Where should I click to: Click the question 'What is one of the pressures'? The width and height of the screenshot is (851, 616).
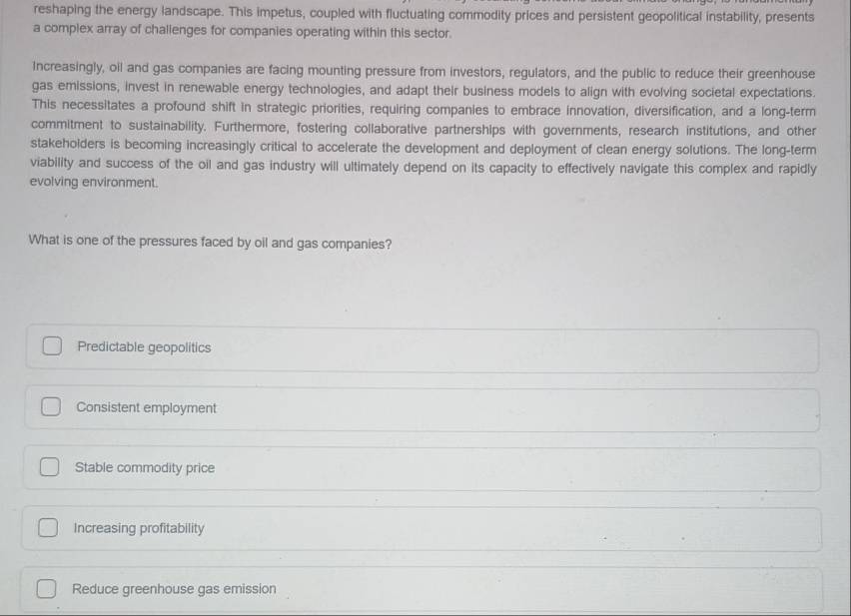pos(210,242)
